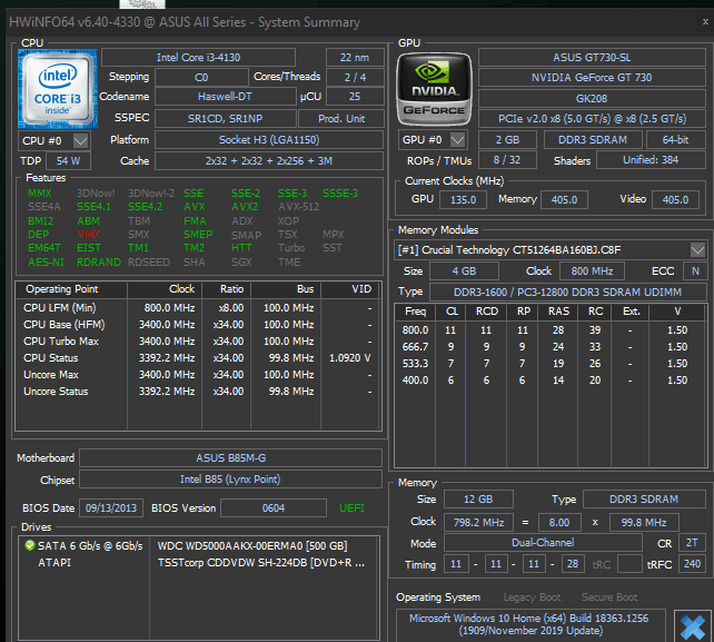Select the WDC WD5000AAKX drive entry
This screenshot has height=642, width=714.
(x=250, y=546)
